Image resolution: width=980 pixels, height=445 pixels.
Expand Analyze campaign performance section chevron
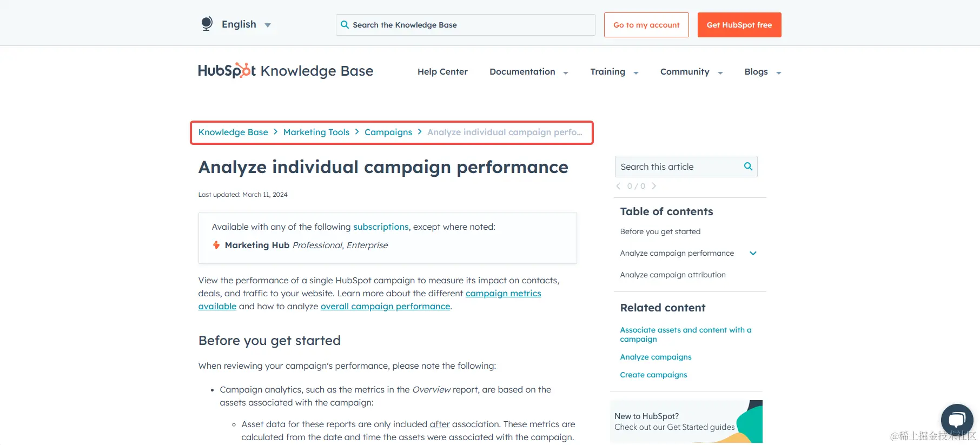[753, 253]
